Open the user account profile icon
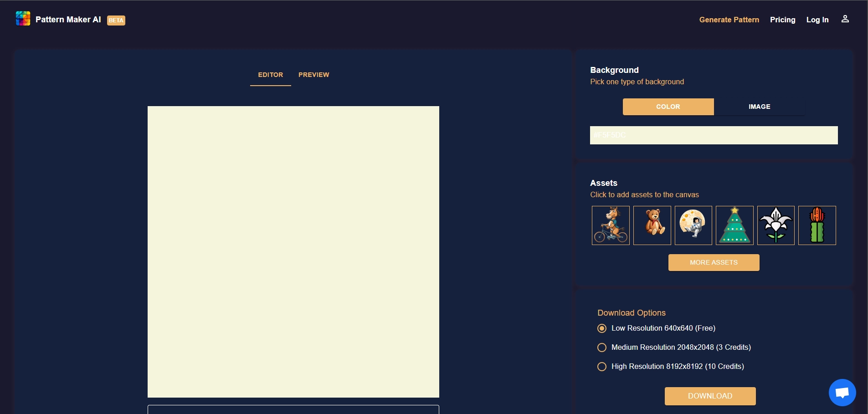 coord(845,19)
